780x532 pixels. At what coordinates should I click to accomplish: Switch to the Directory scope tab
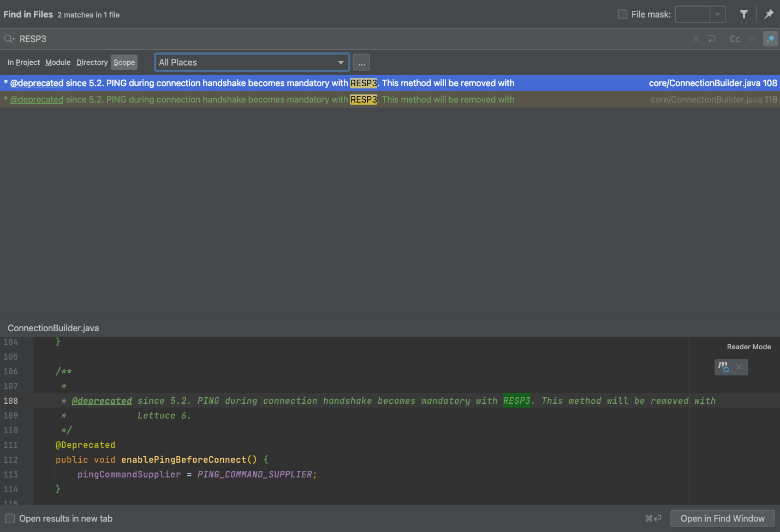tap(92, 62)
